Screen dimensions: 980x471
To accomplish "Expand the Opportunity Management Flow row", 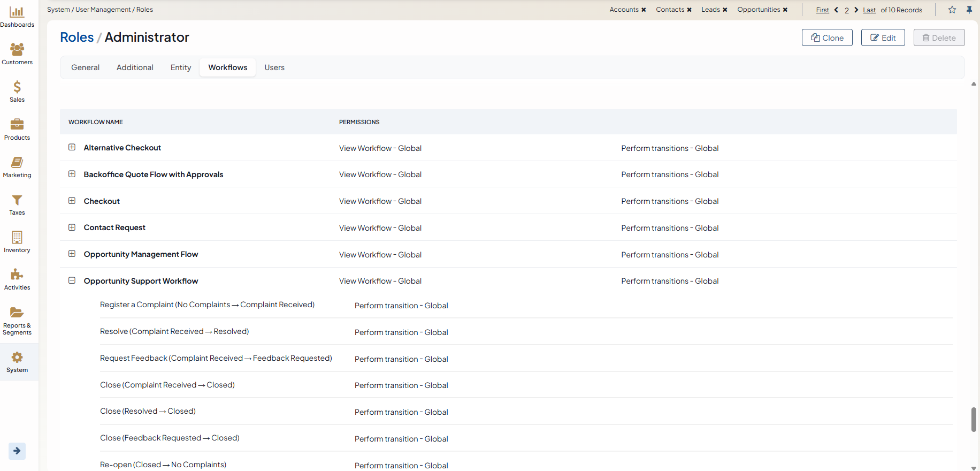I will point(72,254).
